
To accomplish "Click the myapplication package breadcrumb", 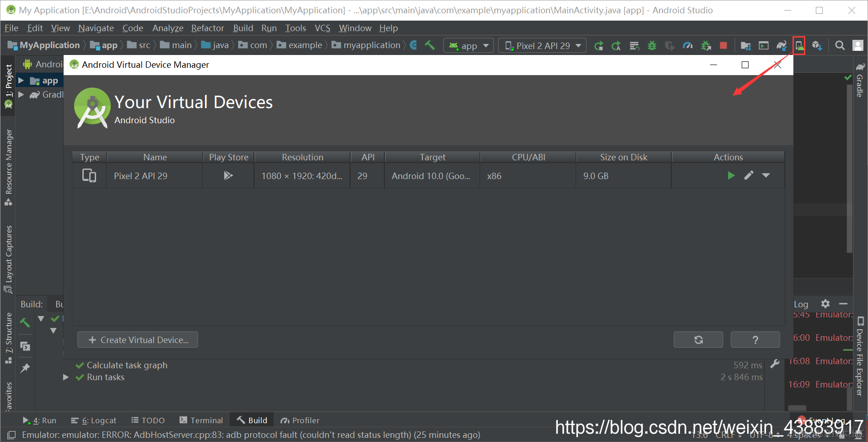I will point(366,45).
